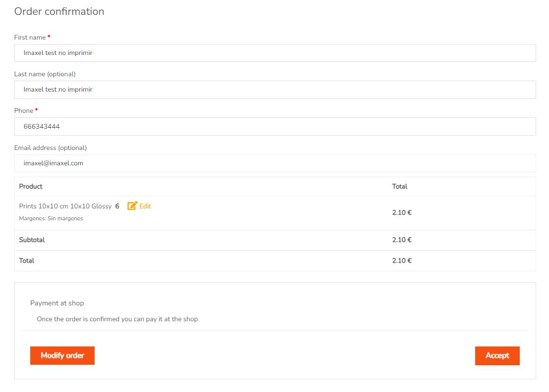Click the Last name (optional) label

click(x=45, y=74)
